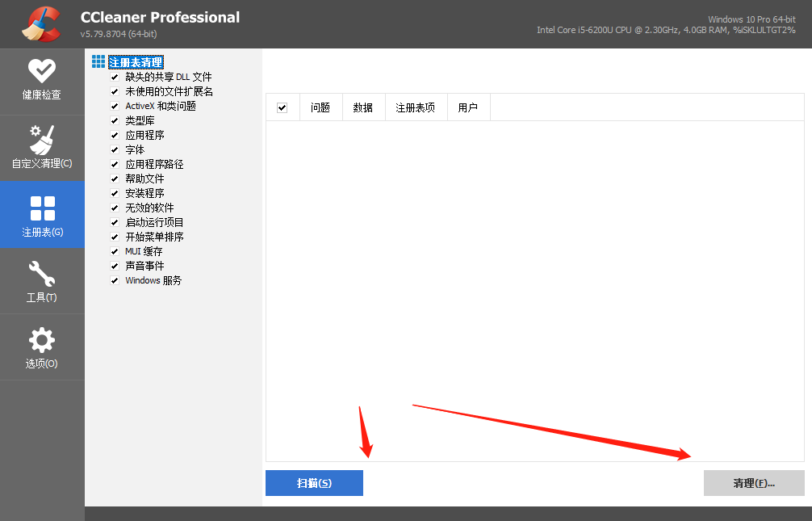The image size is (812, 521).
Task: Disable the 安装程序 checkbox
Action: (x=115, y=193)
